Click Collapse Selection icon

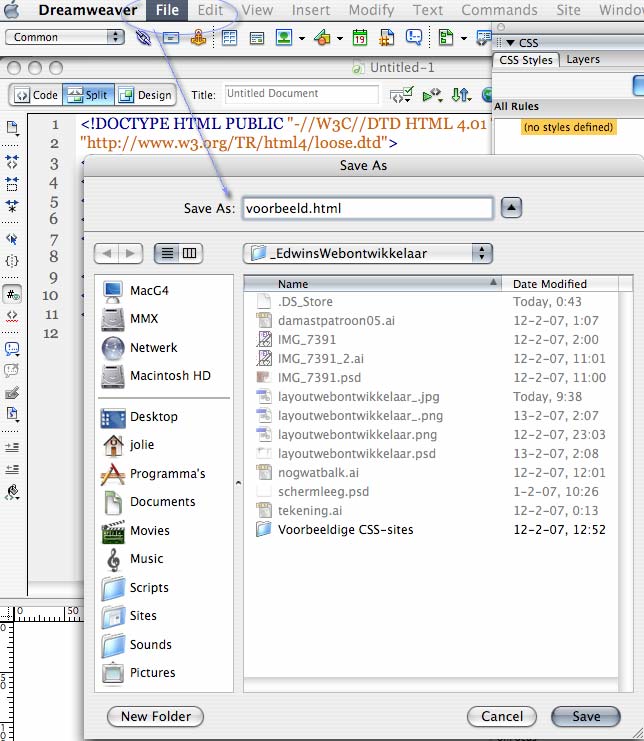(12, 183)
